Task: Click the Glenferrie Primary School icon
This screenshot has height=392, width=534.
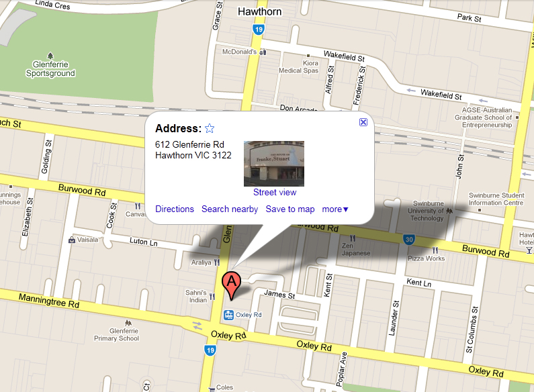Action: (x=128, y=322)
